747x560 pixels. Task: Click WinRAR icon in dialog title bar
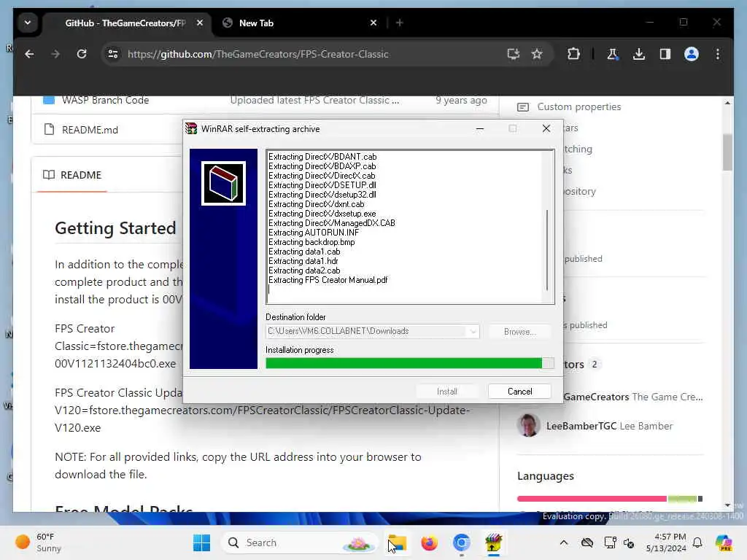point(191,128)
